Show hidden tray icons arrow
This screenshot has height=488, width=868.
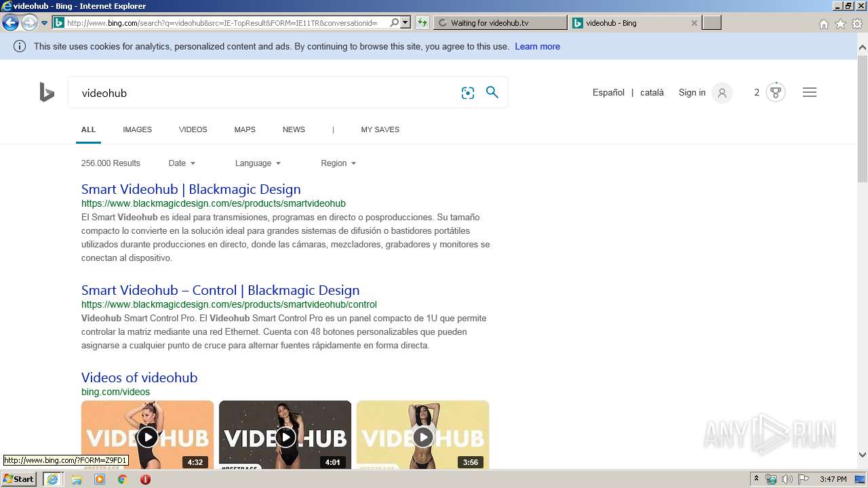click(757, 479)
